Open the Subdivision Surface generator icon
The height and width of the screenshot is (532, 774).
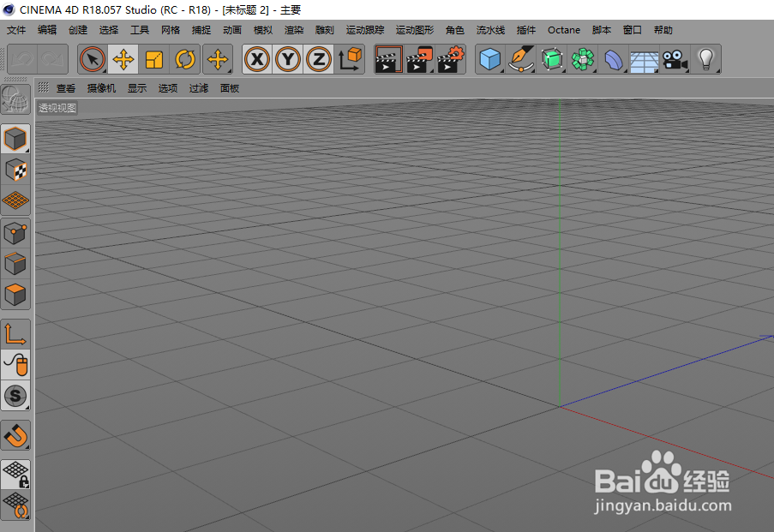click(552, 60)
